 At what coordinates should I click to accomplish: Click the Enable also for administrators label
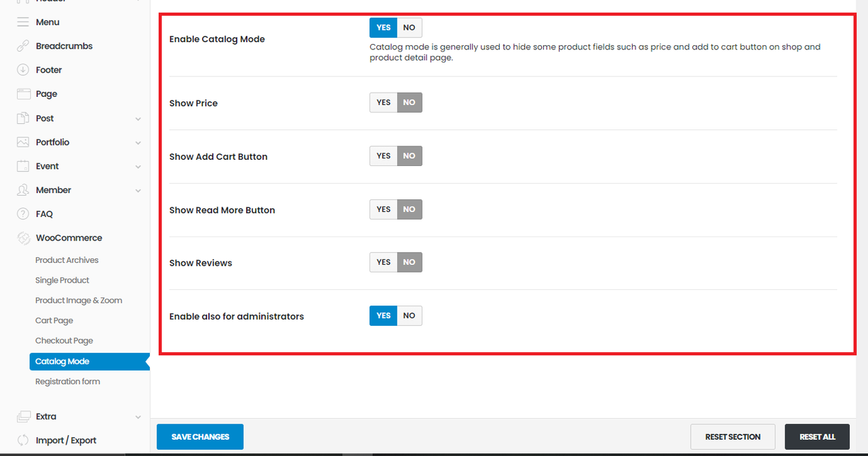pos(237,316)
